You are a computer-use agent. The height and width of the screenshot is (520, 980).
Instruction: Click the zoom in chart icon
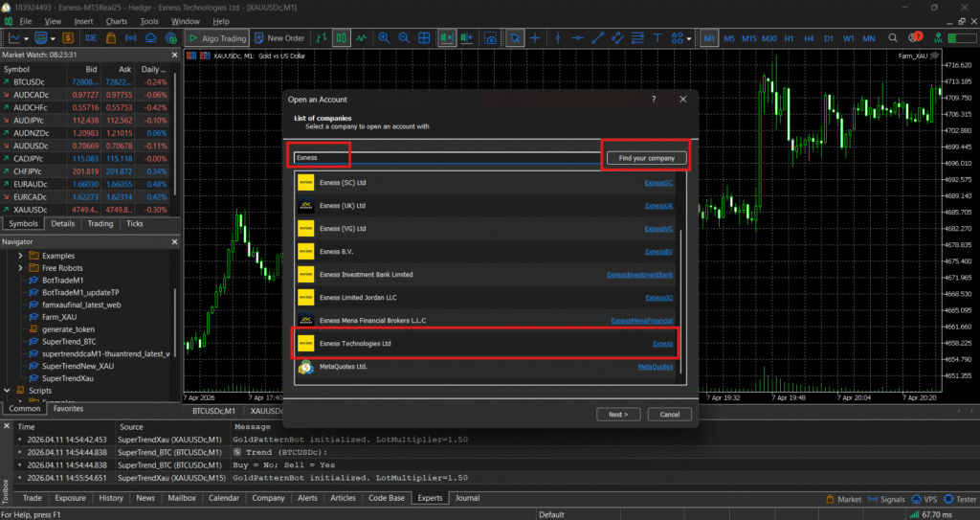point(384,38)
